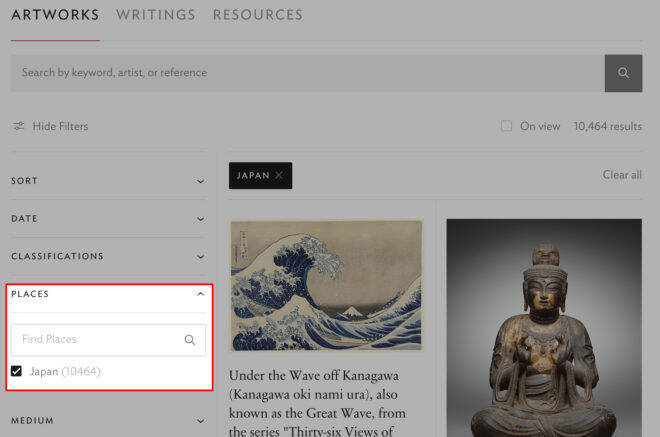Click the Find Places magnifier icon

pyautogui.click(x=190, y=340)
